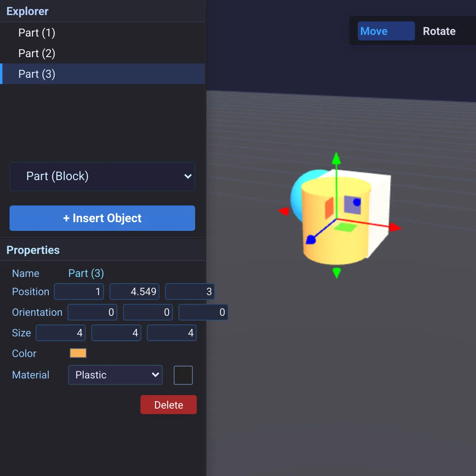The image size is (476, 476).
Task: Select Part (2) in Explorer
Action: click(x=102, y=53)
